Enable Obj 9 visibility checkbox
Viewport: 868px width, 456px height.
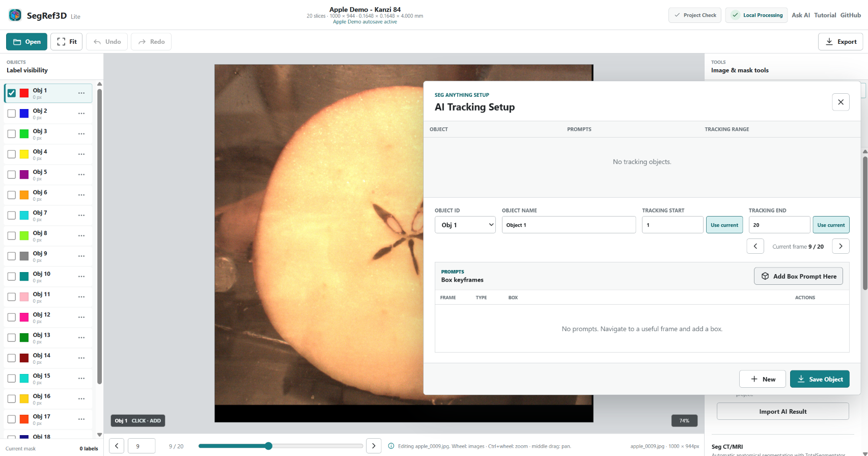tap(12, 256)
